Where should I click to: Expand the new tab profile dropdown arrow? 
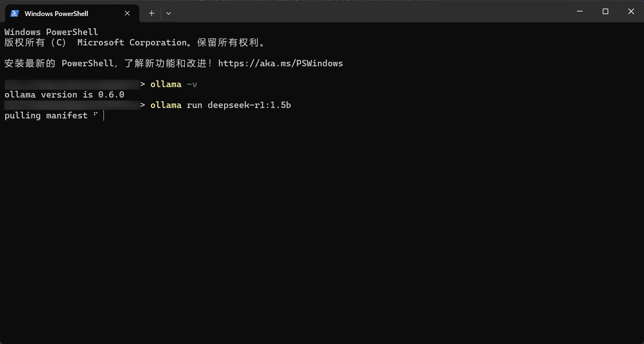[x=169, y=13]
